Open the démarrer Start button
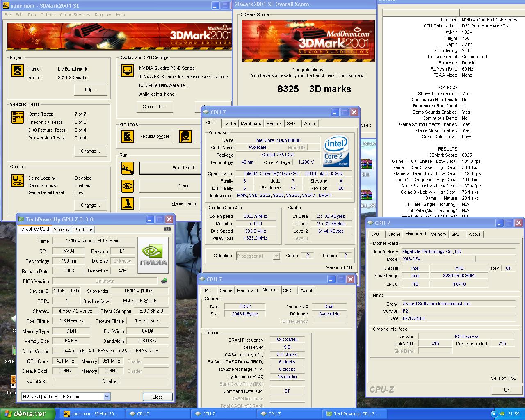This screenshot has height=420, width=525. click(x=27, y=414)
